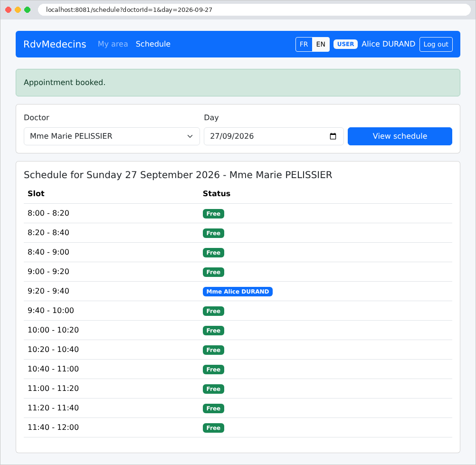Switch language to EN

click(x=321, y=44)
